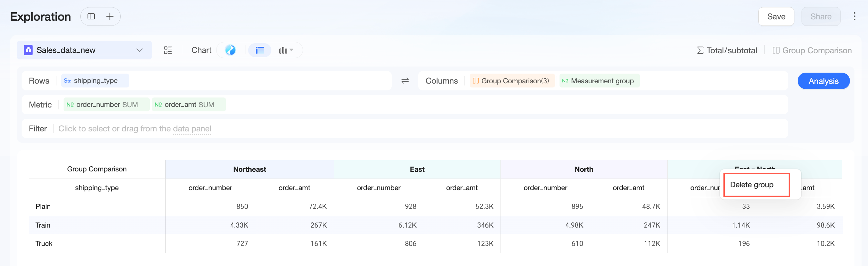Screen dimensions: 868x266
Task: Click the 928 value cell
Action: (x=410, y=206)
